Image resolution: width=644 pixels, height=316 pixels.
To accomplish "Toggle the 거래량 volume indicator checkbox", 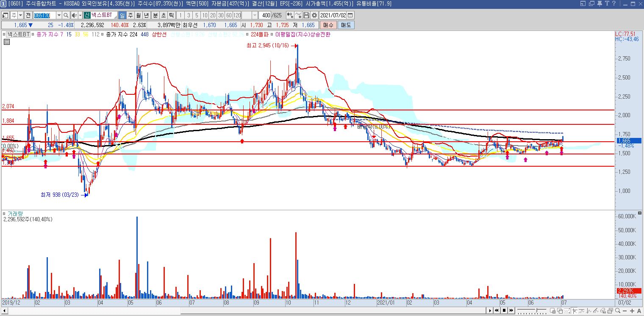I will [x=4, y=214].
